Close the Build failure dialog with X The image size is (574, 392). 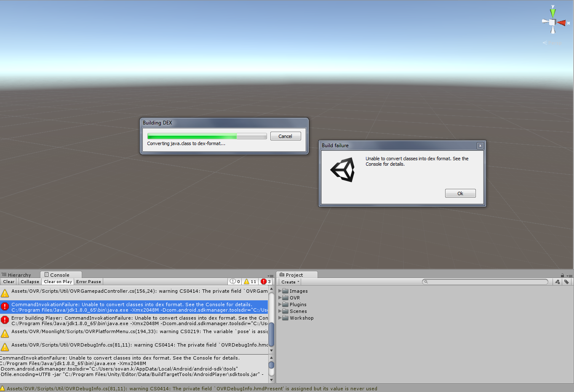coord(480,146)
